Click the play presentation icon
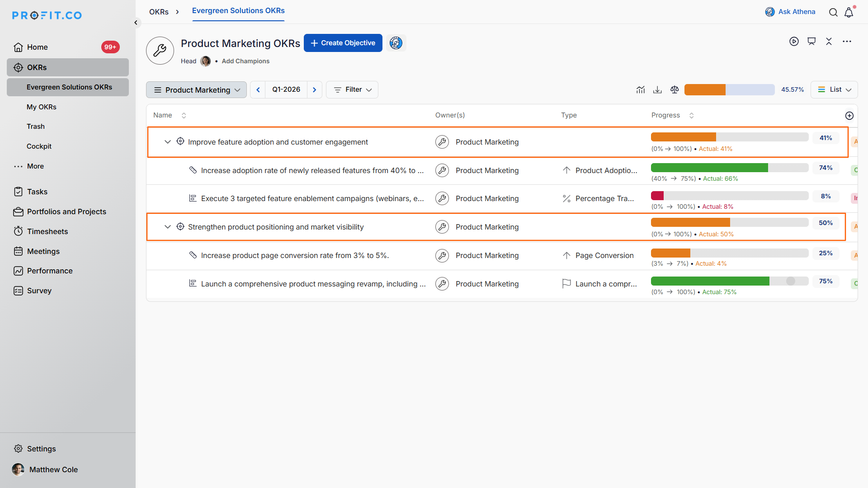Viewport: 868px width, 488px height. [794, 42]
